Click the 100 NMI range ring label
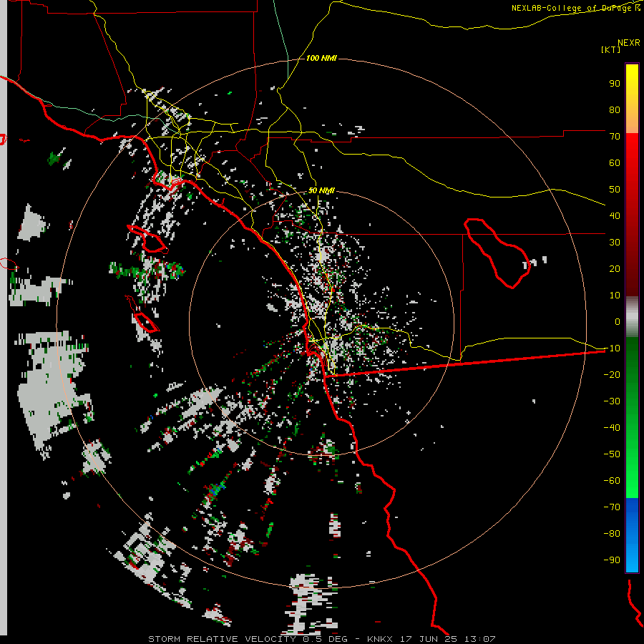 pyautogui.click(x=321, y=58)
